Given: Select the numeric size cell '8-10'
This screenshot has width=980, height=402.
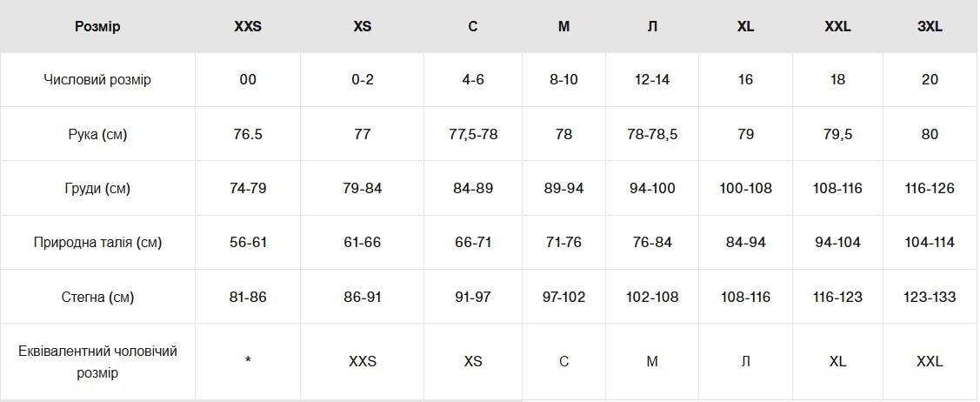Looking at the screenshot, I should (x=563, y=80).
